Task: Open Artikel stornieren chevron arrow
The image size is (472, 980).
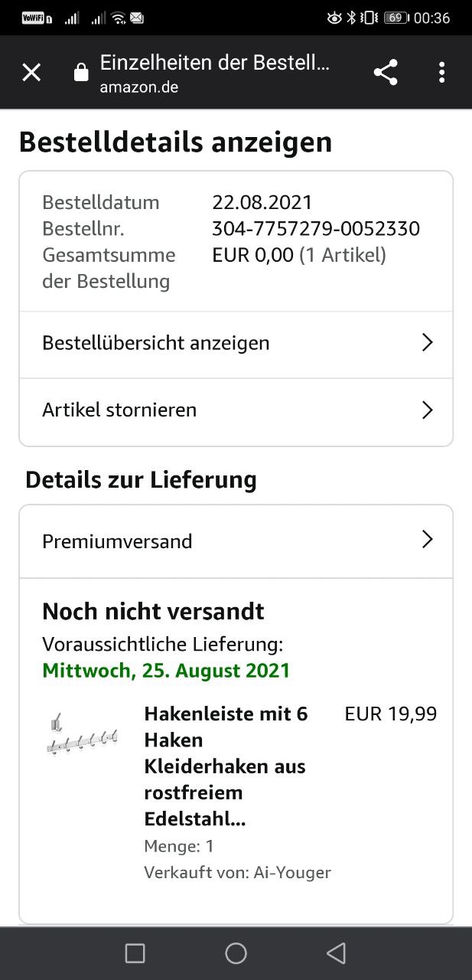Action: pyautogui.click(x=428, y=410)
